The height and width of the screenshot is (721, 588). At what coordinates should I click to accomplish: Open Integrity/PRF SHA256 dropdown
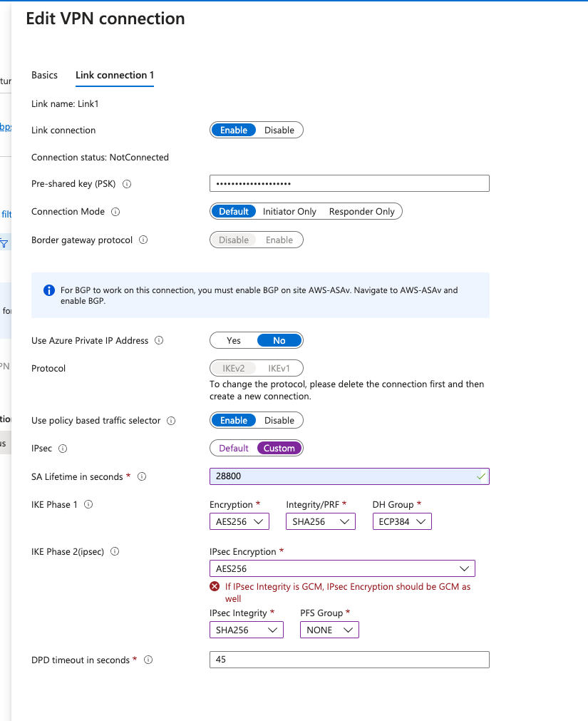[x=321, y=522]
